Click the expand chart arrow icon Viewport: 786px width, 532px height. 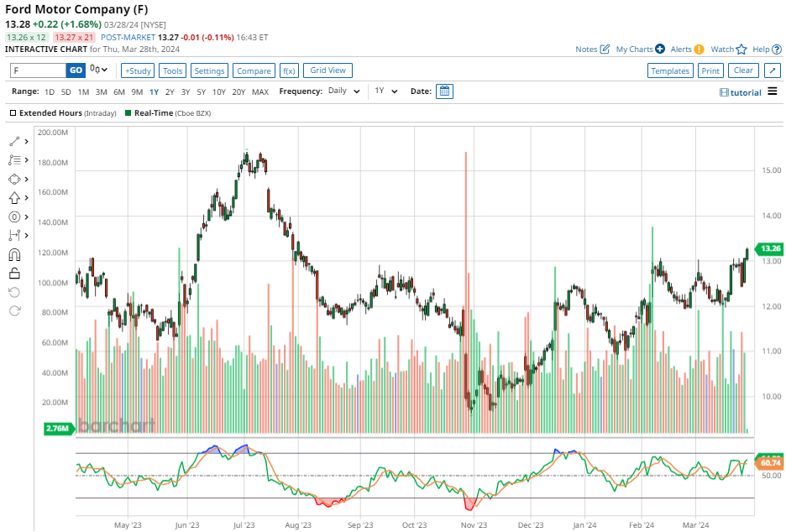click(x=772, y=71)
